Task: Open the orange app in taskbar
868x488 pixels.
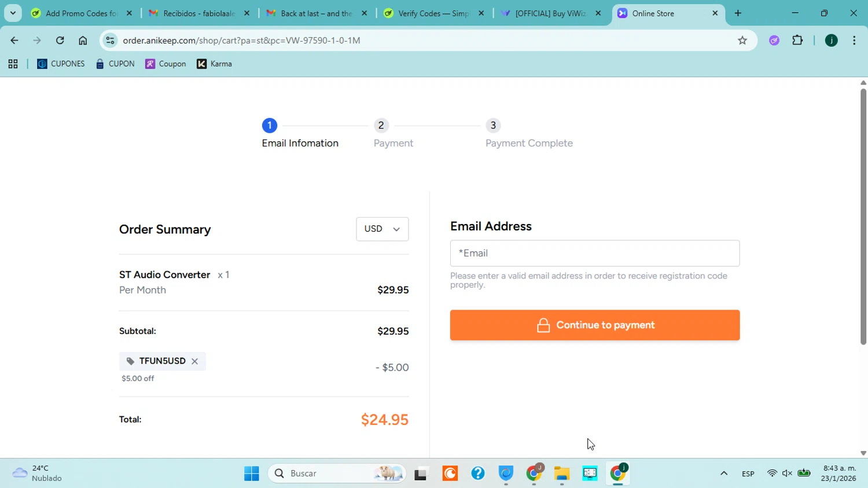Action: pyautogui.click(x=450, y=474)
